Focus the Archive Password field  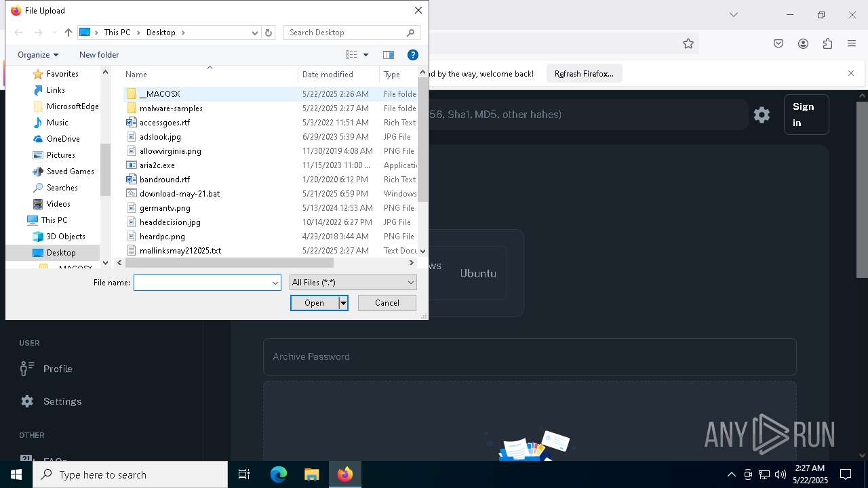pyautogui.click(x=530, y=357)
